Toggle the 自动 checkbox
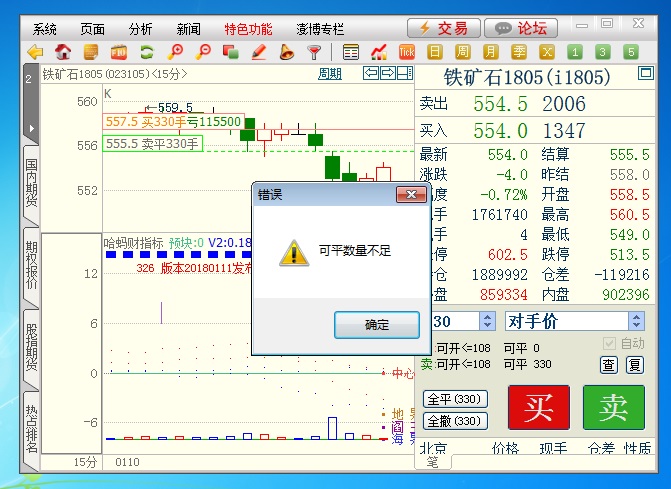The width and height of the screenshot is (671, 489). (x=607, y=343)
